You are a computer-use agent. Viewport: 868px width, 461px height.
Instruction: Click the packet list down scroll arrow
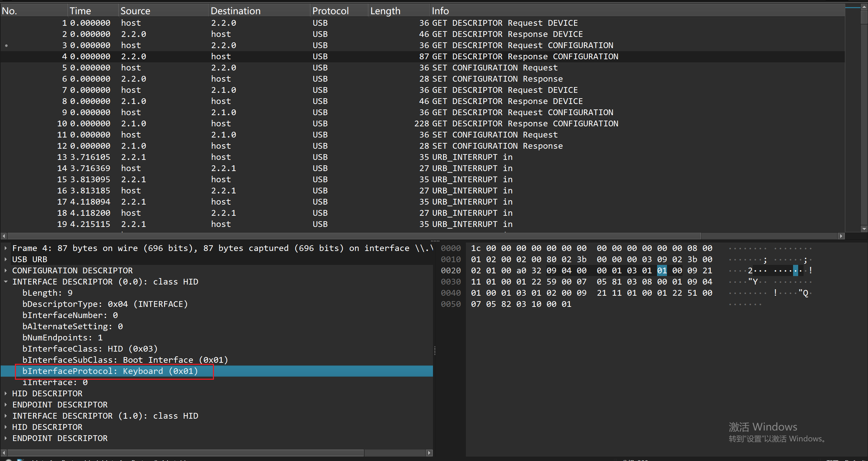(x=864, y=229)
